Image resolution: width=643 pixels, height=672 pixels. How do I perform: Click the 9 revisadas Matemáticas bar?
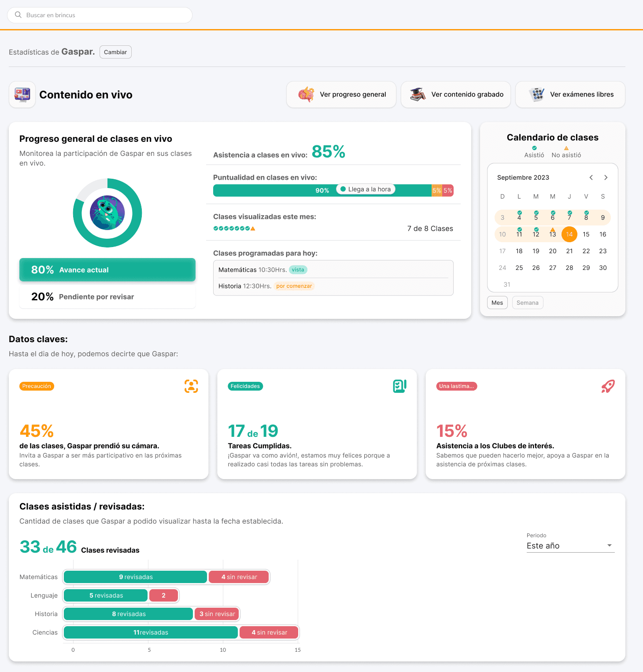136,577
